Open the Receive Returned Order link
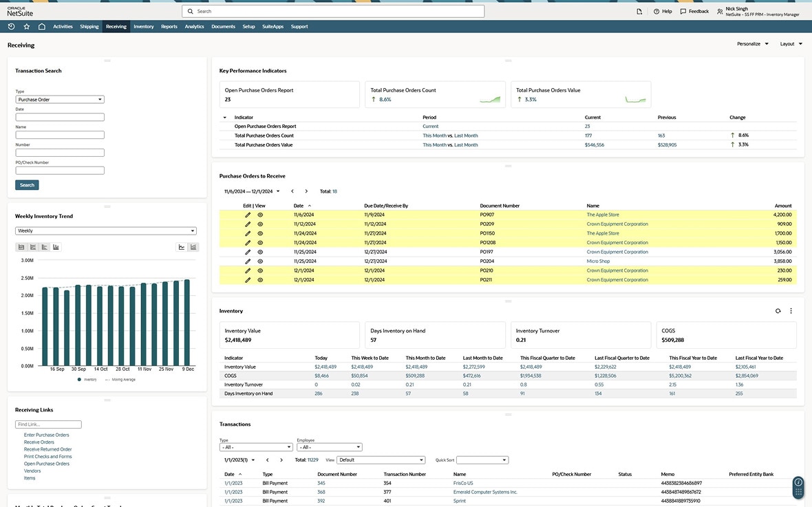This screenshot has width=812, height=507. point(47,449)
